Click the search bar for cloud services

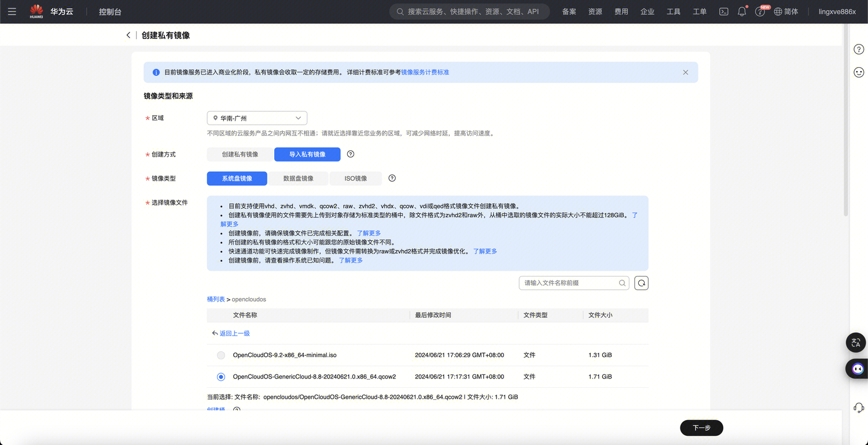(469, 12)
